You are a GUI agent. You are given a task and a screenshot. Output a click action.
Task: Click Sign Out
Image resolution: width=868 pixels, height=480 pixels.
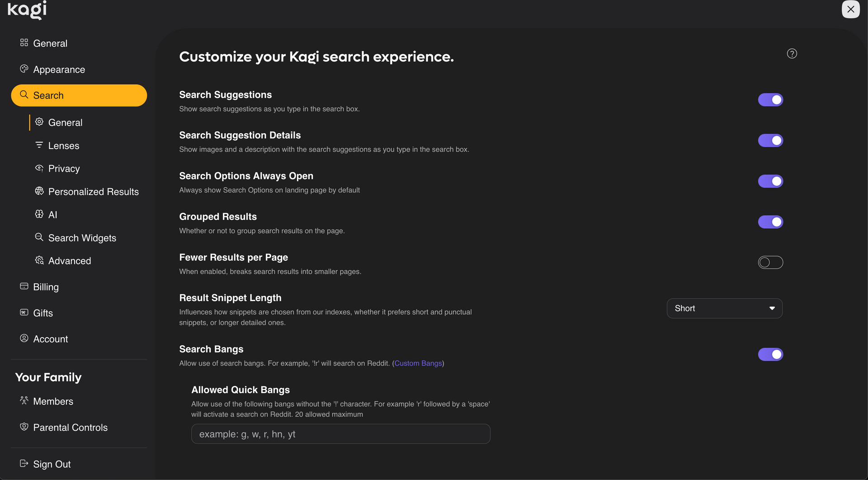(x=52, y=464)
